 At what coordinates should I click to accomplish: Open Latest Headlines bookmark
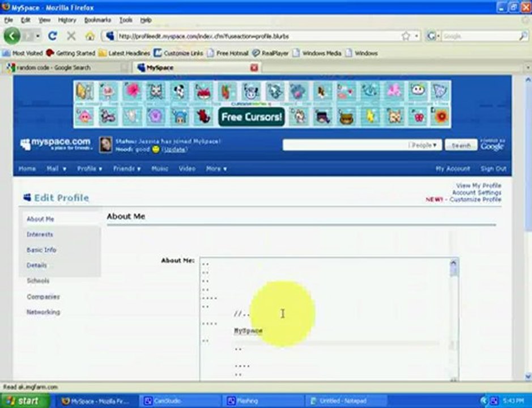124,53
